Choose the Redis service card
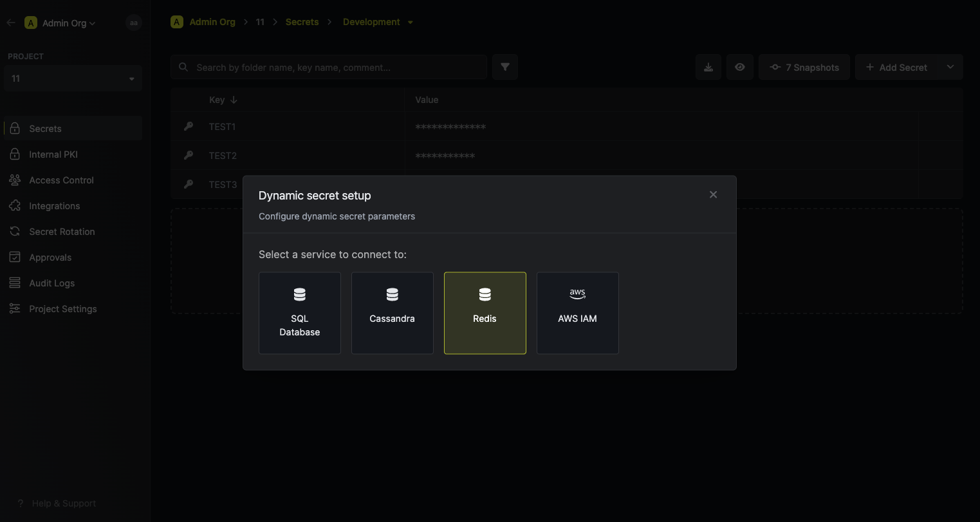Screen dimensions: 980x522 485,313
